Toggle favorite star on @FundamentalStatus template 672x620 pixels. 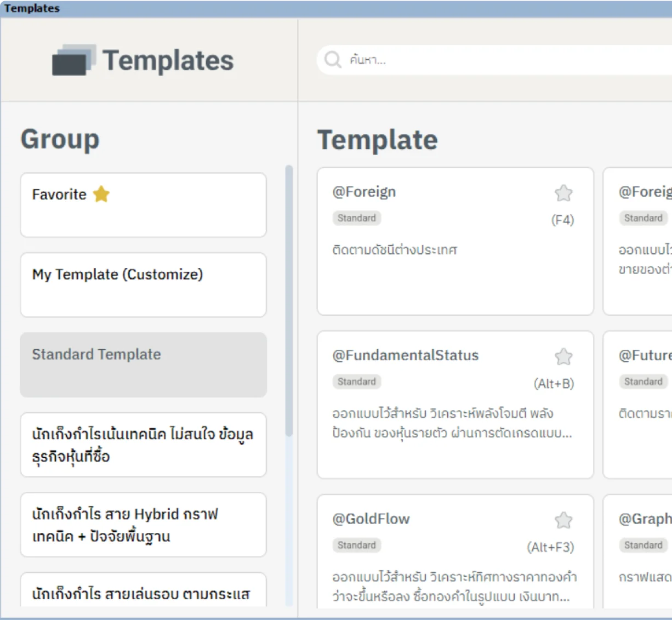tap(563, 357)
